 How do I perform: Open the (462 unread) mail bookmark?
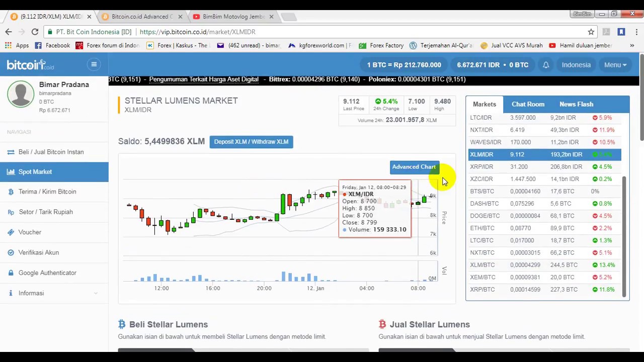click(x=249, y=45)
